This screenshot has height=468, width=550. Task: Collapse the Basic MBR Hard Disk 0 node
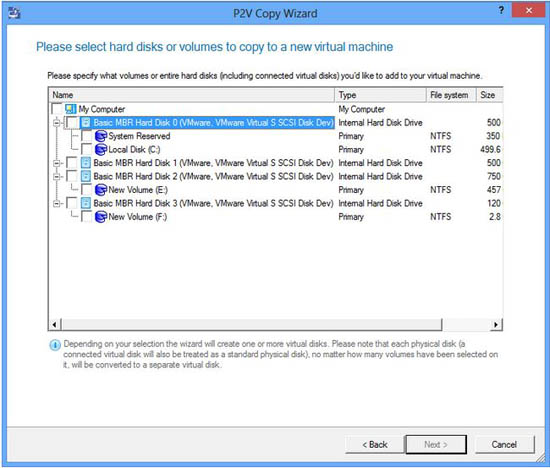[x=56, y=123]
